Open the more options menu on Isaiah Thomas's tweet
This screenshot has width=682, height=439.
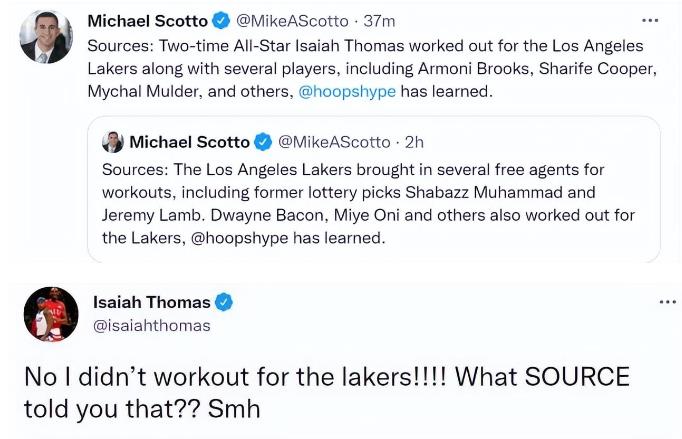[667, 301]
